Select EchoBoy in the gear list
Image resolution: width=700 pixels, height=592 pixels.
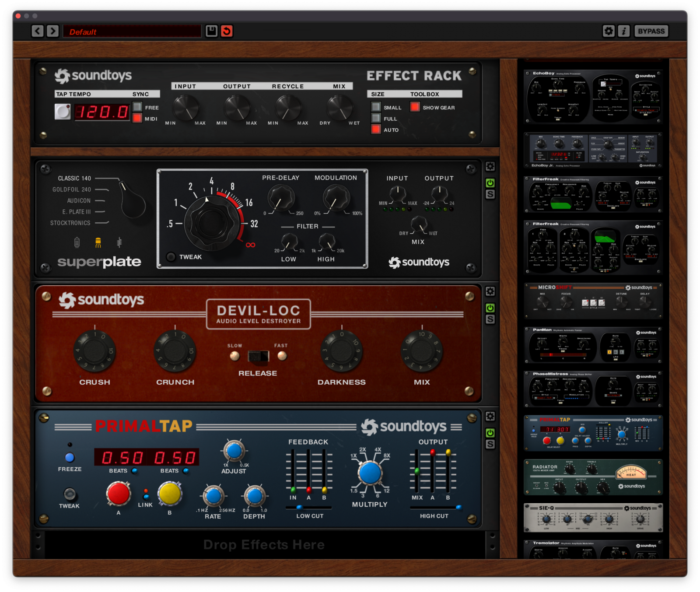(593, 97)
